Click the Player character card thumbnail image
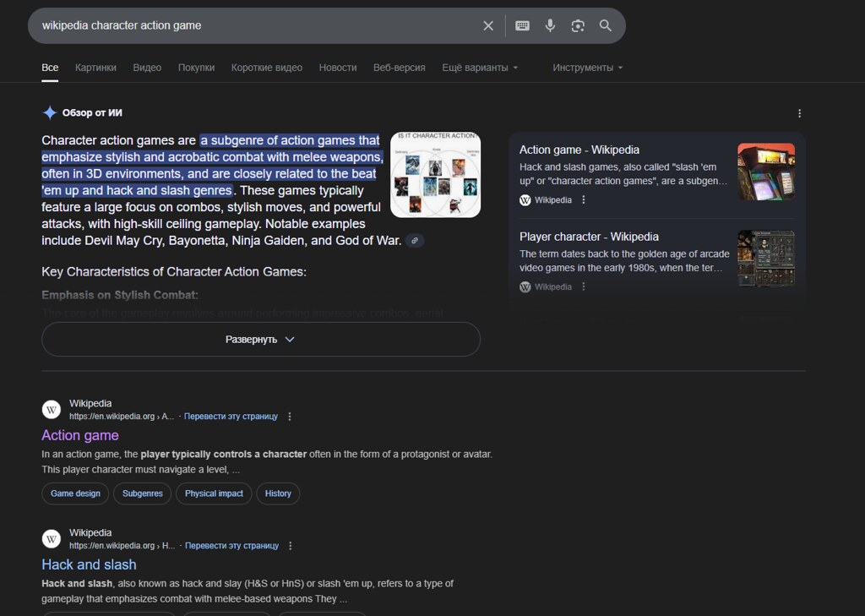Viewport: 865px width, 616px height. point(766,259)
